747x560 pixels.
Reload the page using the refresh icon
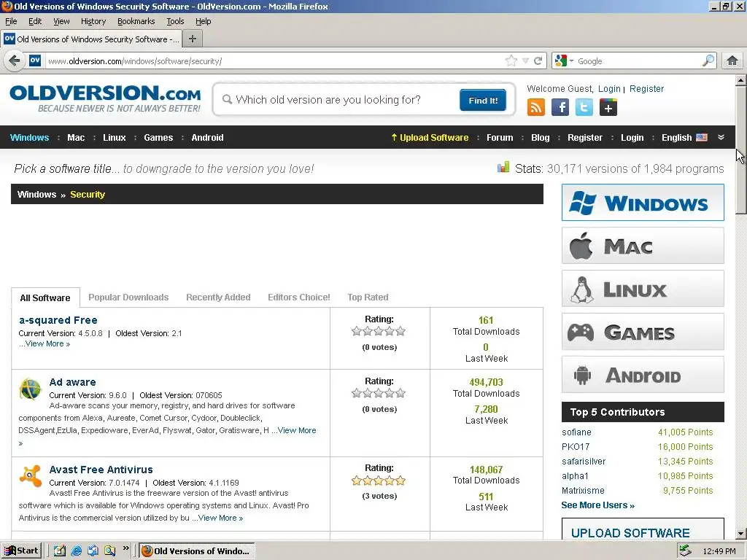[x=538, y=61]
